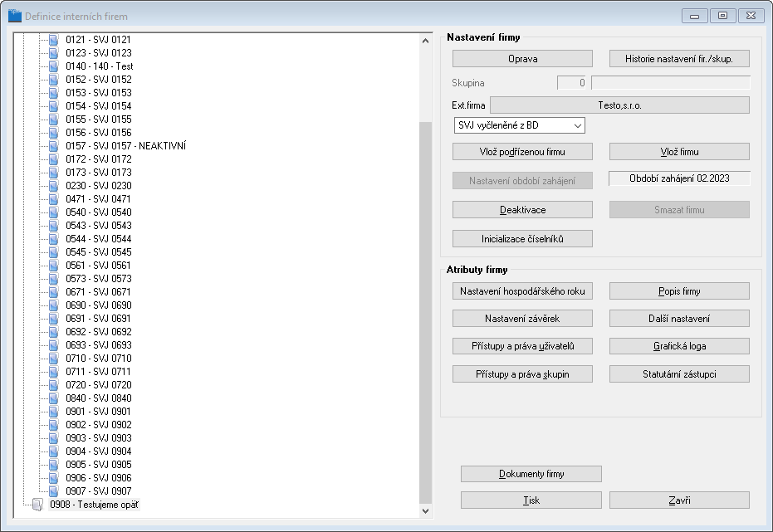Image resolution: width=773 pixels, height=532 pixels.
Task: Select tree row 0691 - SVJ 0691
Action: point(99,319)
